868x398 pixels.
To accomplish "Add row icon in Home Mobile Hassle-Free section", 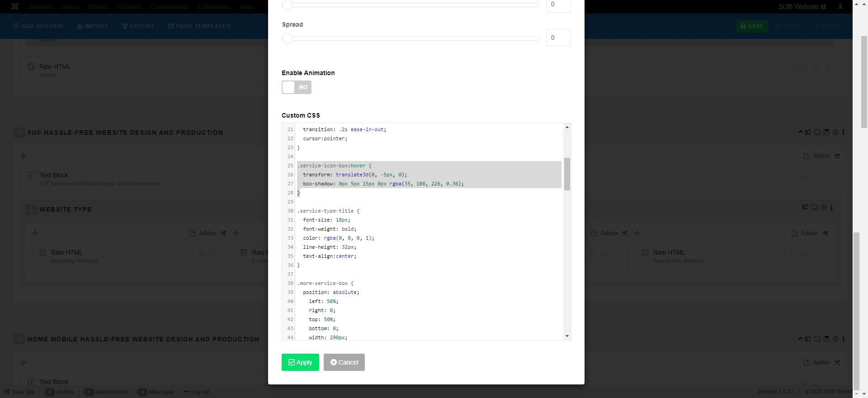I will coord(808,339).
